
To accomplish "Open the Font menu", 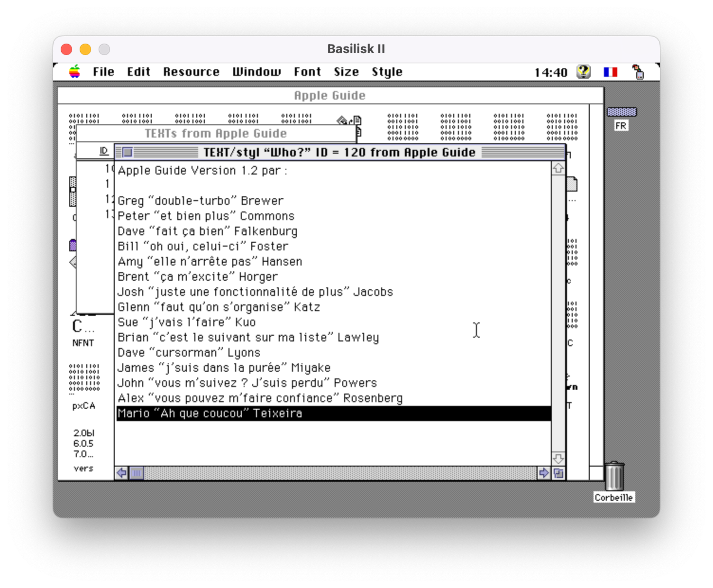I will (307, 72).
